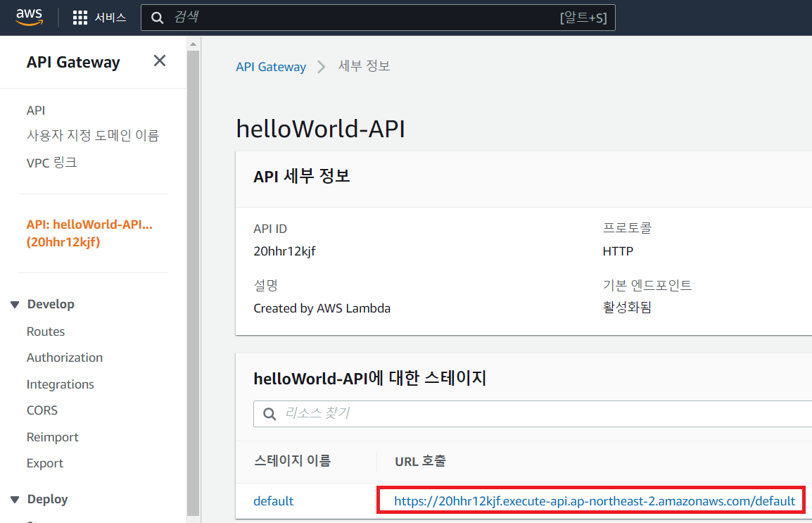Open the default stage link
This screenshot has width=812, height=523.
click(274, 501)
